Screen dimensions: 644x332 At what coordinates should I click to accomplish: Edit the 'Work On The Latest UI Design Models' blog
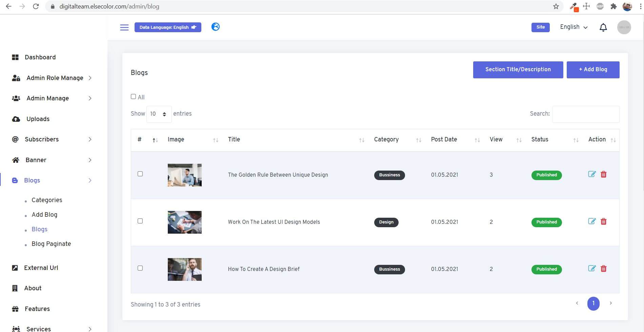coord(592,221)
